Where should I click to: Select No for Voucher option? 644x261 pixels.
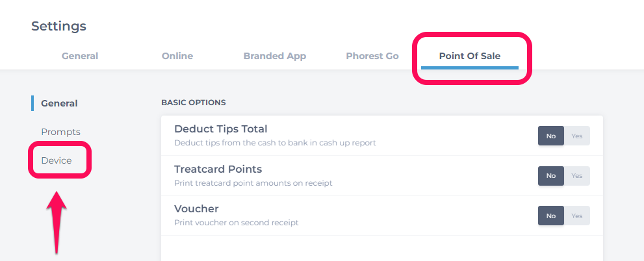[x=551, y=216]
